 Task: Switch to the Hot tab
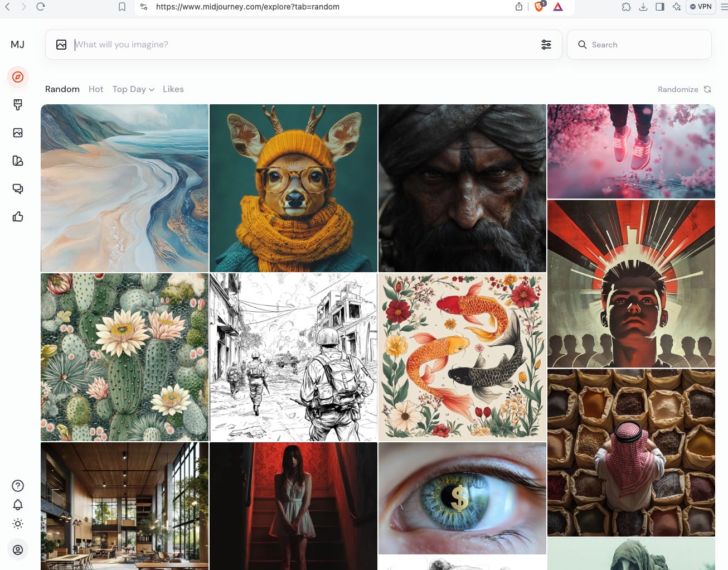coord(96,89)
